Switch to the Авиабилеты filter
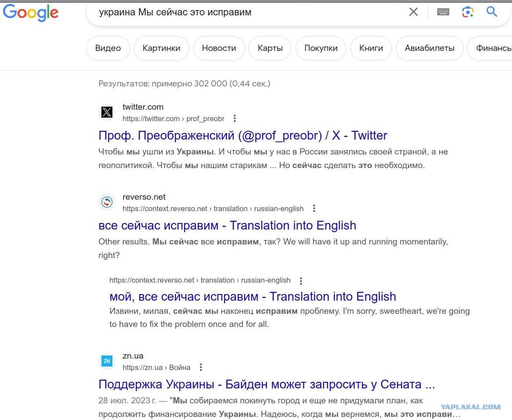 (429, 48)
